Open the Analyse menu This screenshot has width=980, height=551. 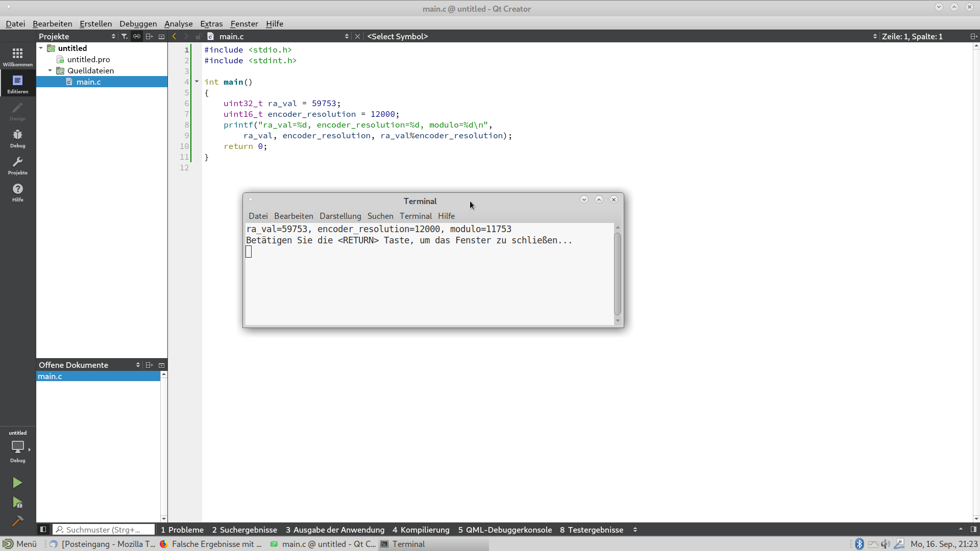(179, 23)
